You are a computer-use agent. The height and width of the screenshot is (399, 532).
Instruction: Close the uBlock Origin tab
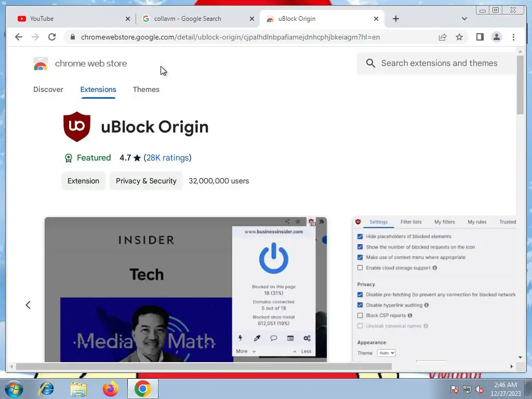click(376, 19)
